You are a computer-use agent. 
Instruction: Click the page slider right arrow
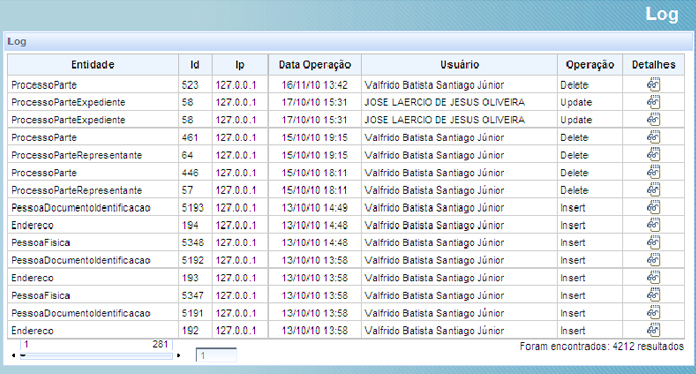pos(178,355)
